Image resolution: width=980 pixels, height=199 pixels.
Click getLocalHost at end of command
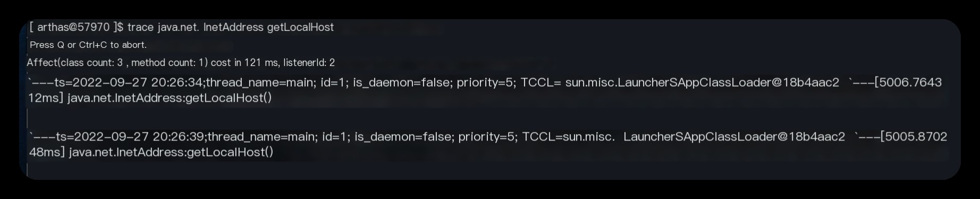pyautogui.click(x=300, y=27)
